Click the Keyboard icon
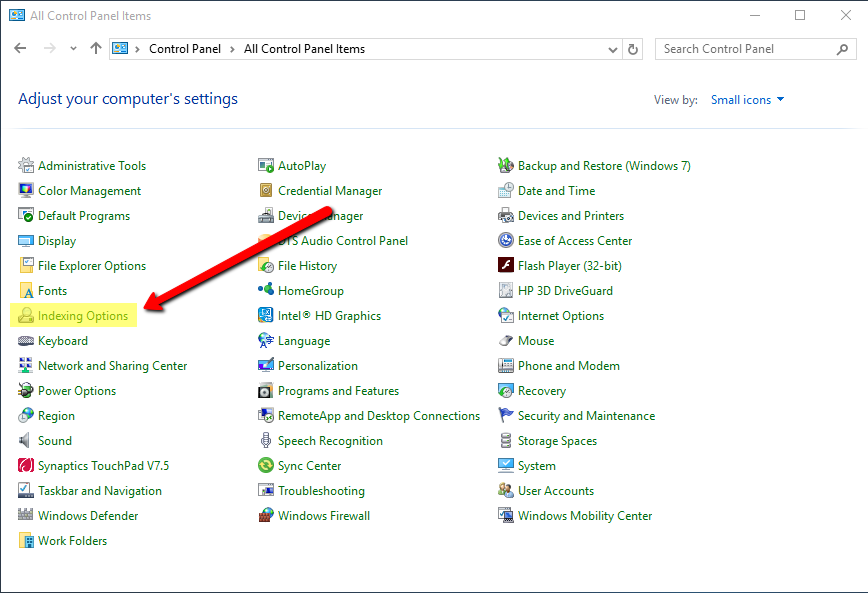 point(25,341)
